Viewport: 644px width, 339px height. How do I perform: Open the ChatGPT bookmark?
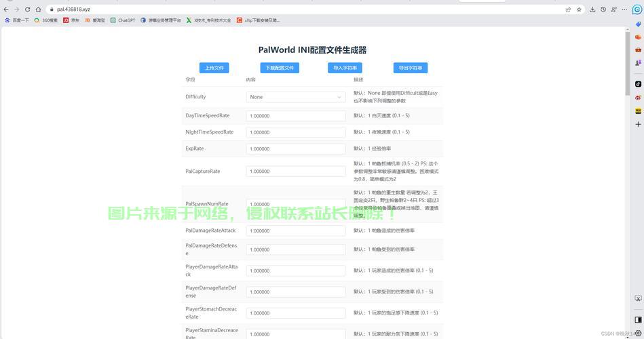123,20
